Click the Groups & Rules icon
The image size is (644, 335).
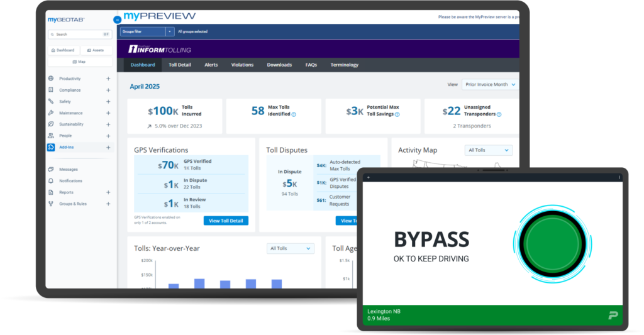tap(51, 204)
